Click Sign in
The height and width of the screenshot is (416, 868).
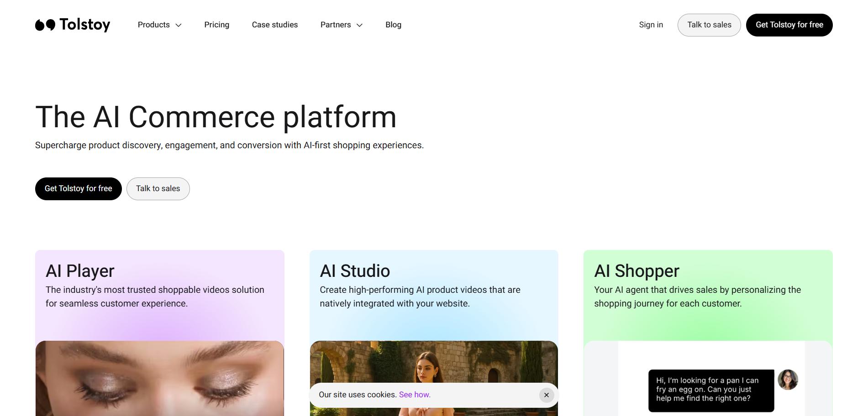point(651,25)
